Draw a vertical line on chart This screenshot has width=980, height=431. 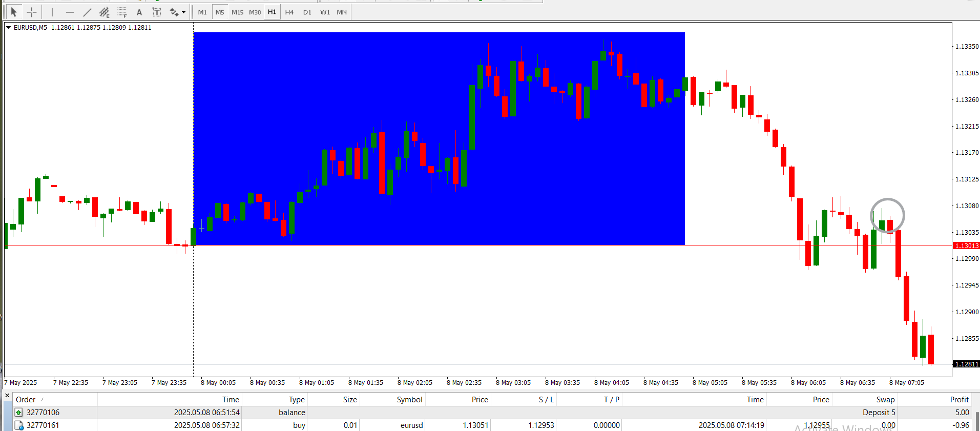click(52, 12)
